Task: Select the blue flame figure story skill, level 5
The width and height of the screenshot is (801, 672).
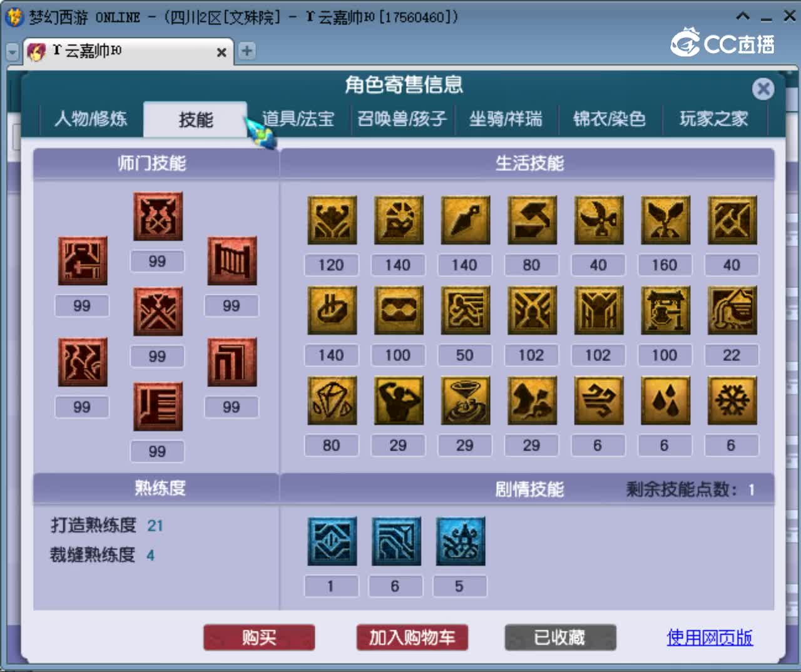Action: (x=461, y=541)
